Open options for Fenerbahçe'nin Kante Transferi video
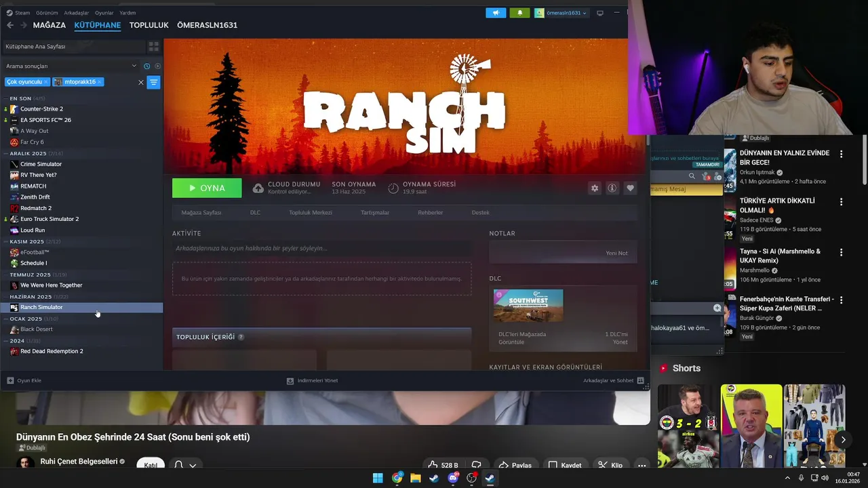 (841, 300)
